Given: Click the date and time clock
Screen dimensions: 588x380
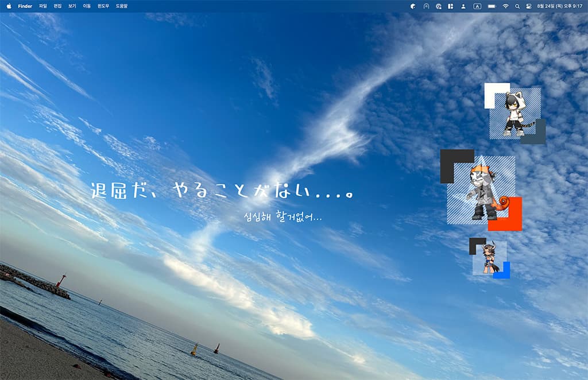Looking at the screenshot, I should tap(559, 6).
